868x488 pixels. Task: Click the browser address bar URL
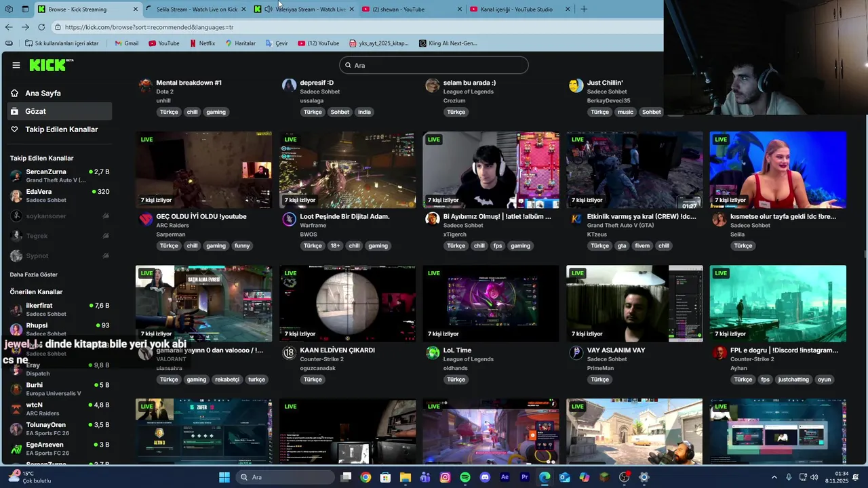(x=149, y=27)
